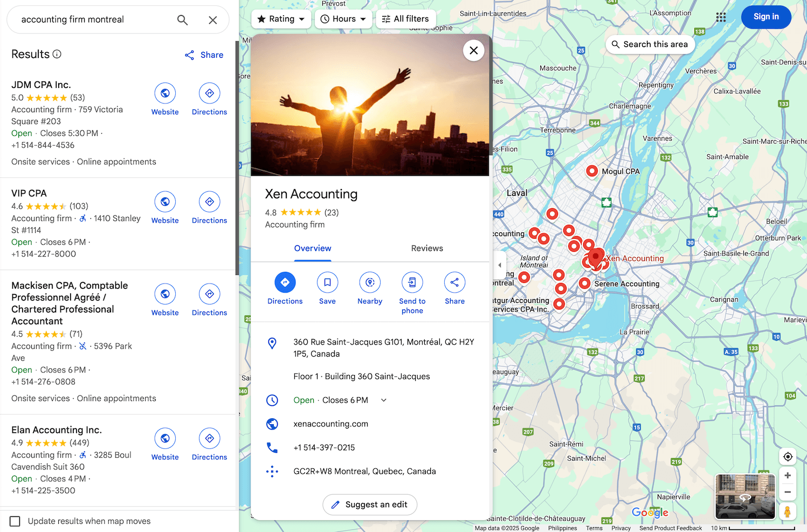Viewport: 807px width, 532px height.
Task: Get directions to JDM CPA Inc.
Action: coord(210,93)
